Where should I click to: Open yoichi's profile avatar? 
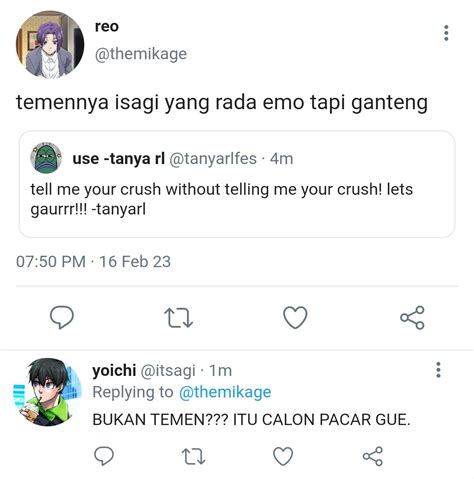(x=48, y=392)
